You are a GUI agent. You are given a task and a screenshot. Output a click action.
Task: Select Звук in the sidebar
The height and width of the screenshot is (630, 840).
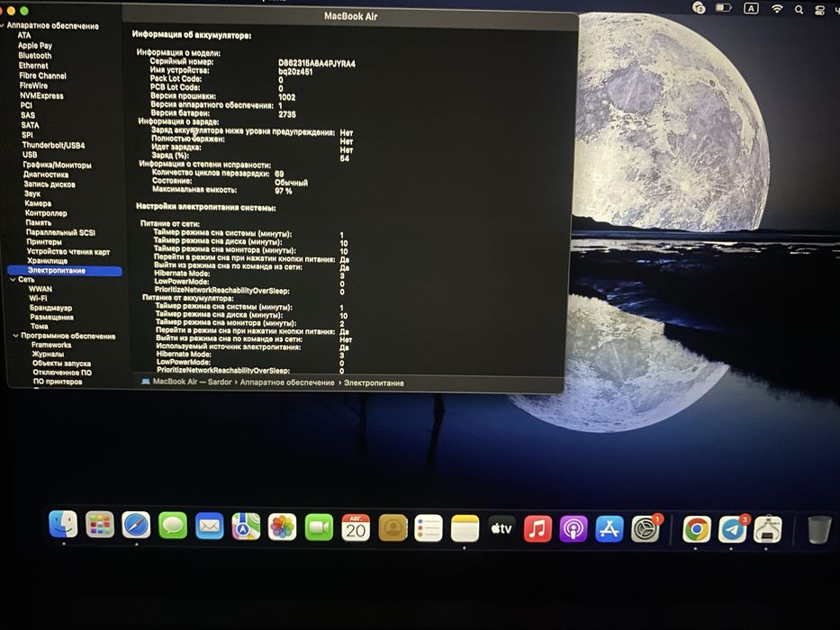pyautogui.click(x=32, y=193)
